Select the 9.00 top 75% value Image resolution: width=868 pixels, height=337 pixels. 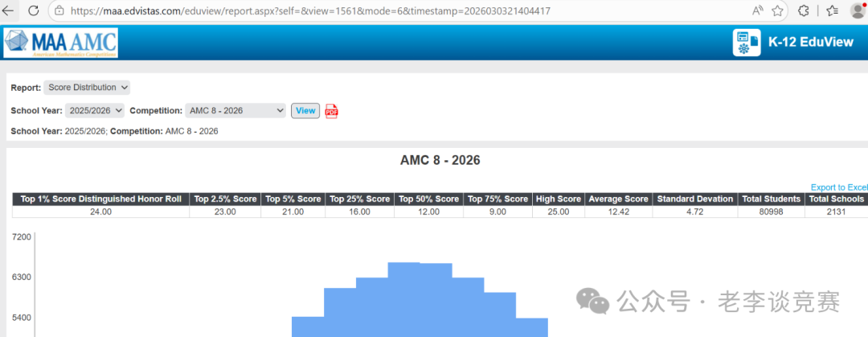(497, 212)
